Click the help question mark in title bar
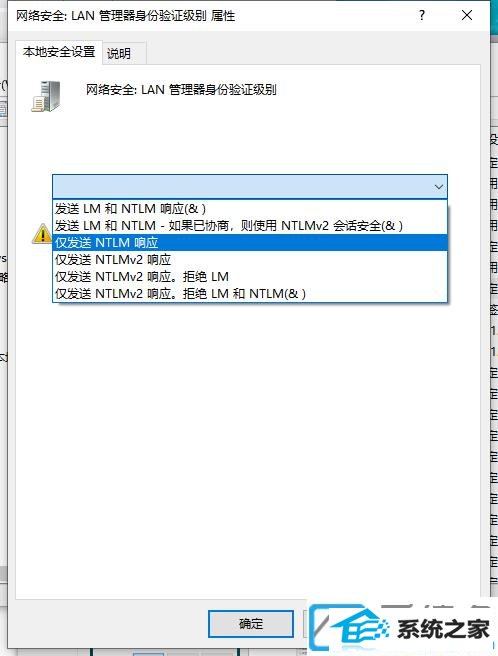The image size is (498, 656). point(421,15)
